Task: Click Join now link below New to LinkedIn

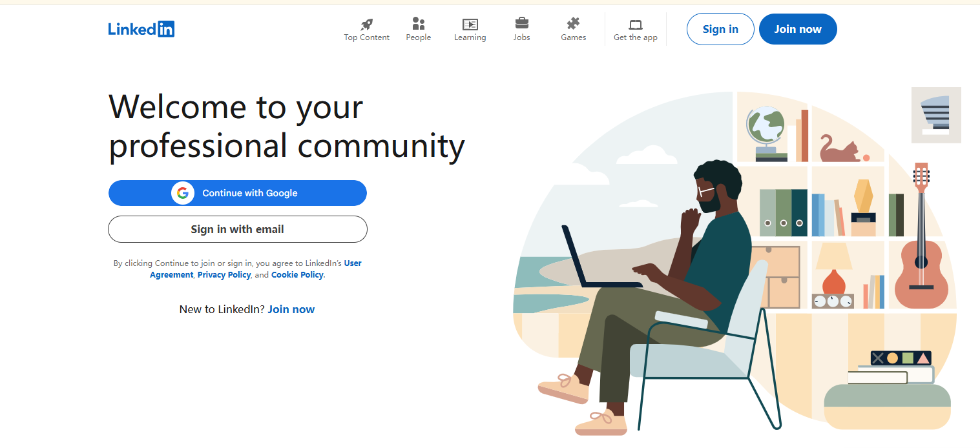Action: pos(291,309)
